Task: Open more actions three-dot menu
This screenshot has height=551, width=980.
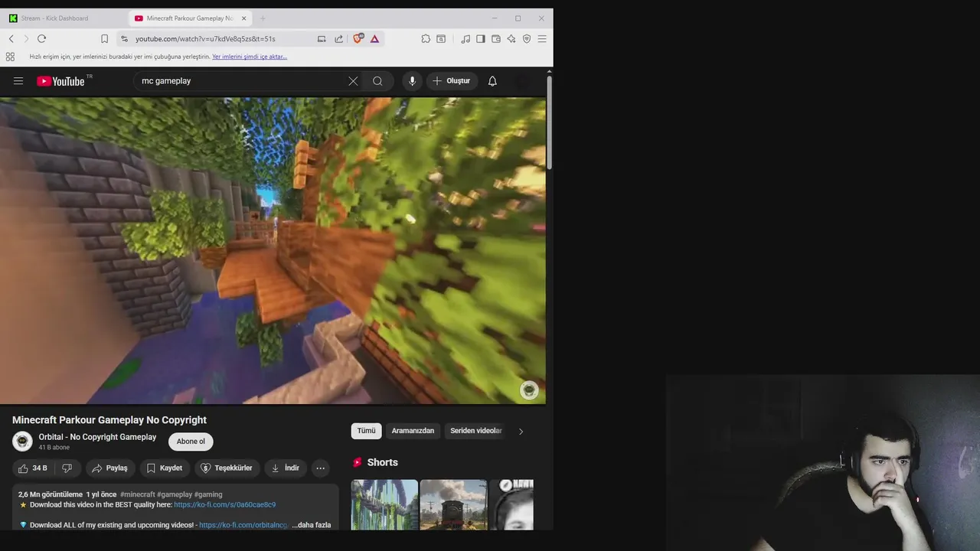Action: (321, 468)
